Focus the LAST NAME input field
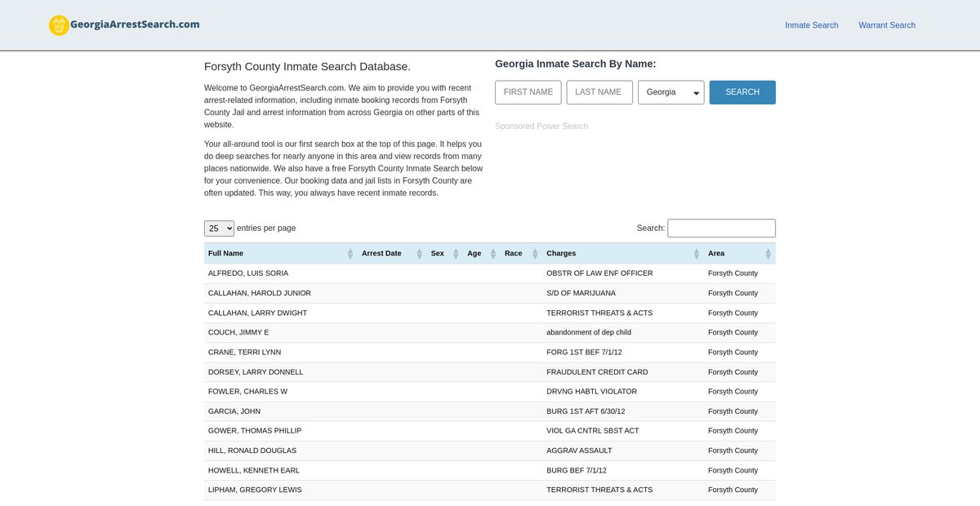Image resolution: width=980 pixels, height=506 pixels. (599, 92)
